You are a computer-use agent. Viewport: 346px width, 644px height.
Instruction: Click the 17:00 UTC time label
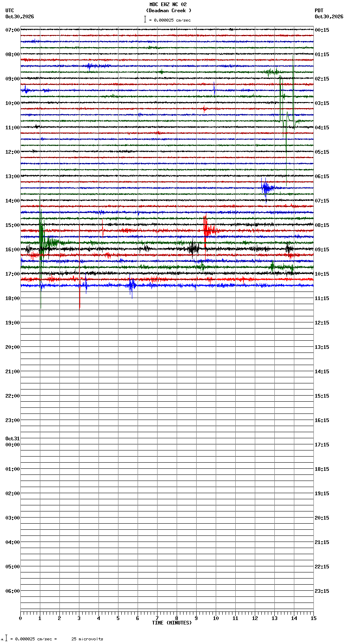[x=13, y=274]
